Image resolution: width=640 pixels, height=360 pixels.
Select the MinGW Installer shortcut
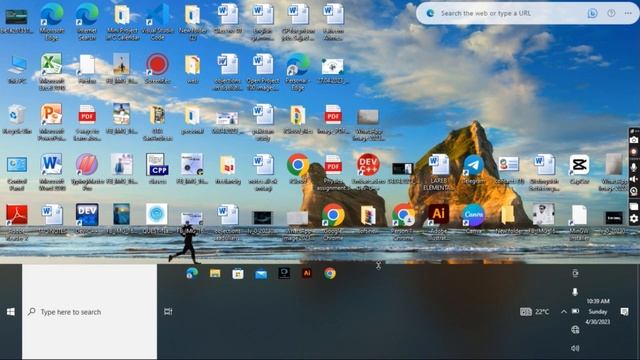[579, 222]
